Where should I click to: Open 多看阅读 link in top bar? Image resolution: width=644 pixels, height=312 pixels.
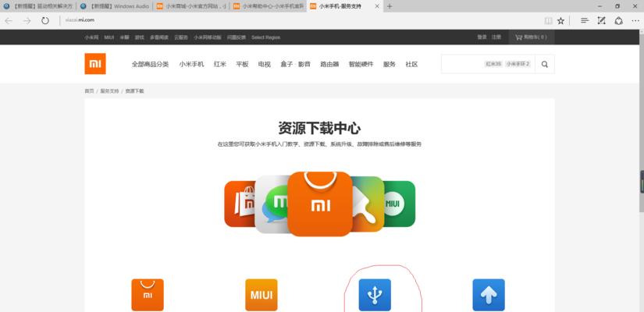[x=159, y=37]
